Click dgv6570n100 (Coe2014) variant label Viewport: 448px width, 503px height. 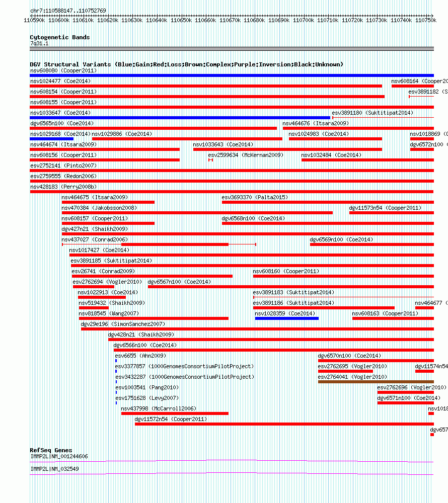pos(349,357)
